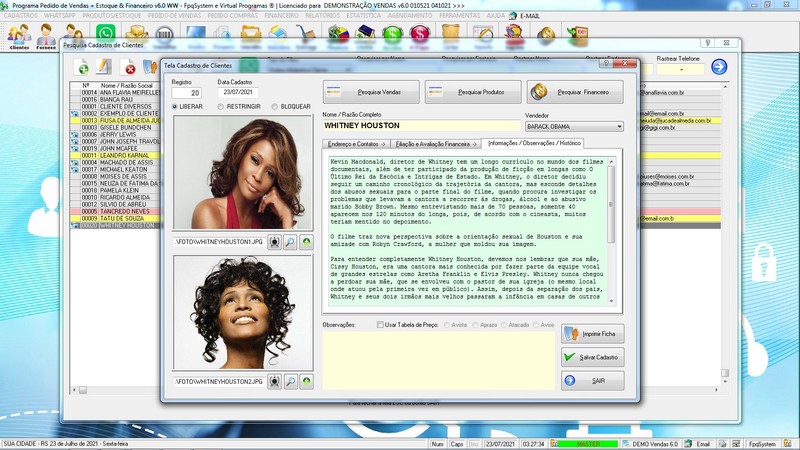Select row 00005 TANCREDO NEVES in client list
This screenshot has width=800, height=450.
(115, 211)
